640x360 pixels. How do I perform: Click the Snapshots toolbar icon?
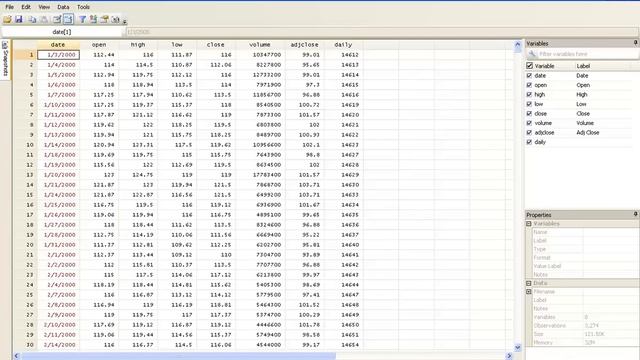click(116, 19)
